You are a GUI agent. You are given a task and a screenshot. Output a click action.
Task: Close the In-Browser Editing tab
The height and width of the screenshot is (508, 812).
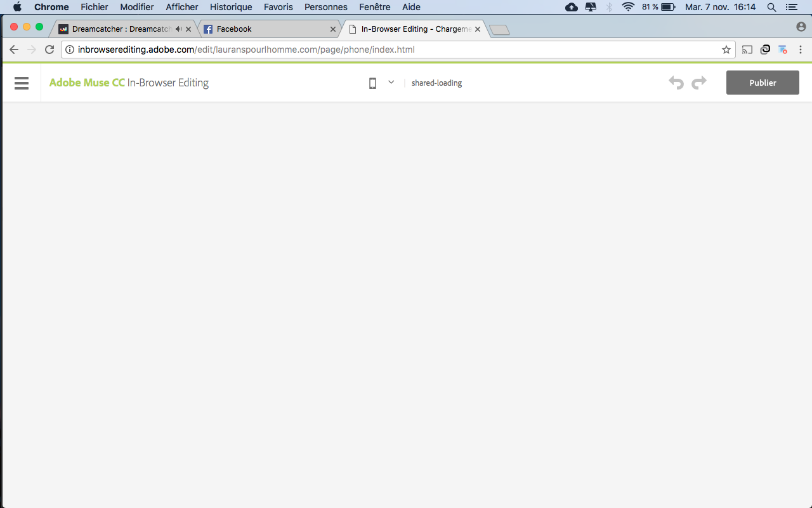[478, 29]
